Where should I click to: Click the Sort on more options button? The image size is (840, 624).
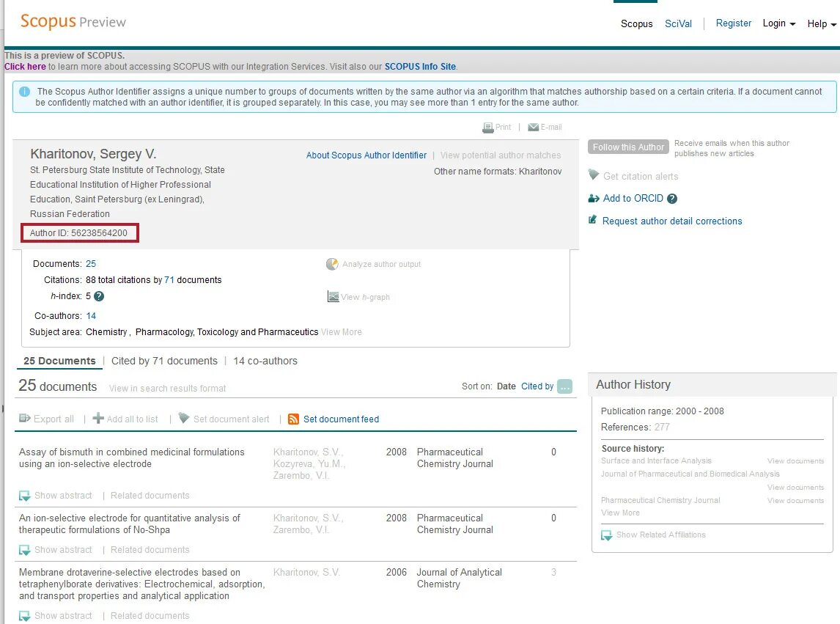click(564, 386)
